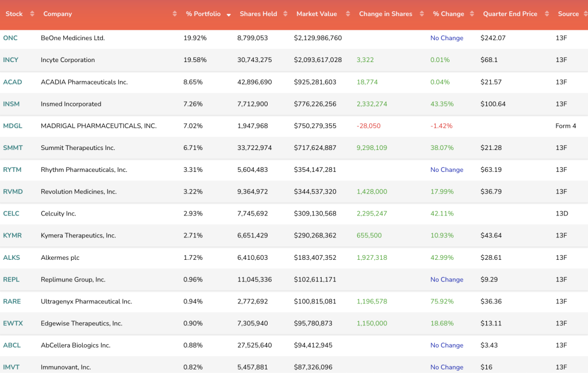
Task: Click market value $2,129,986,760
Action: [x=318, y=38]
